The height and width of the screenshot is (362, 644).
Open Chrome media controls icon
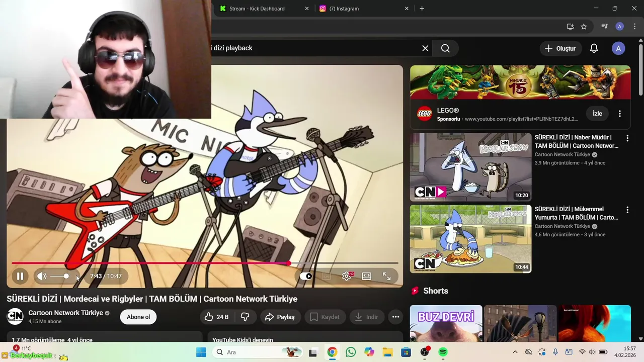(x=605, y=27)
